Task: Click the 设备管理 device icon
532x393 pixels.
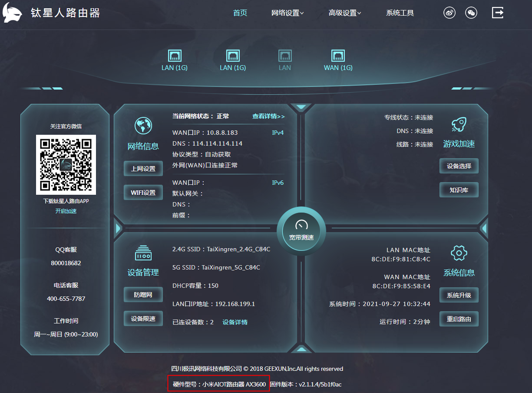Action: pyautogui.click(x=143, y=253)
